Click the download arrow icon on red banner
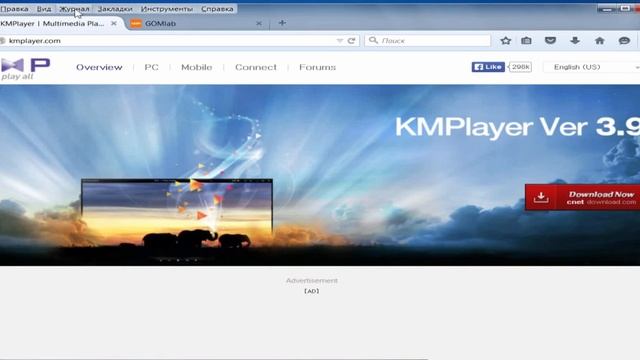 (x=541, y=197)
